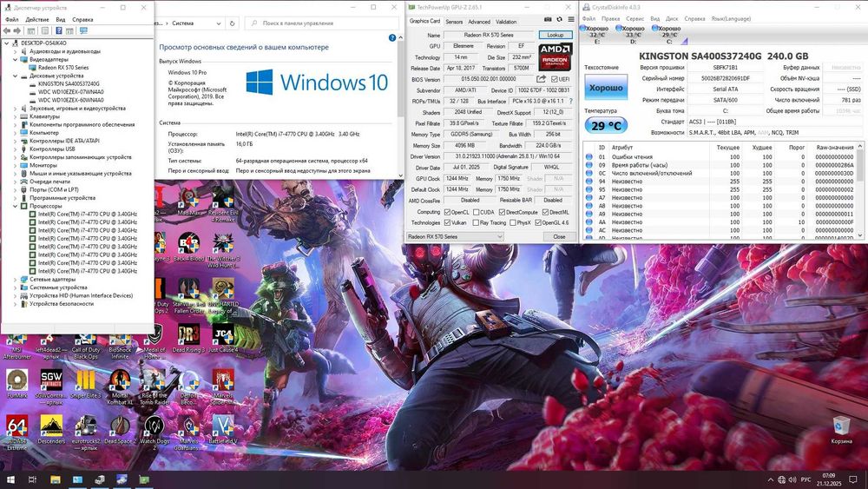
Task: Select the D: drive 33 °C status
Action: (x=633, y=35)
